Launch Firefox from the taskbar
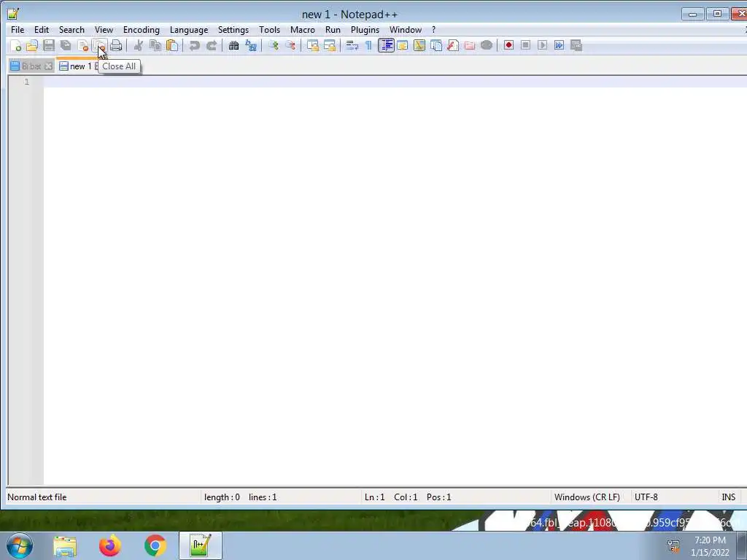747x560 pixels. click(x=110, y=545)
